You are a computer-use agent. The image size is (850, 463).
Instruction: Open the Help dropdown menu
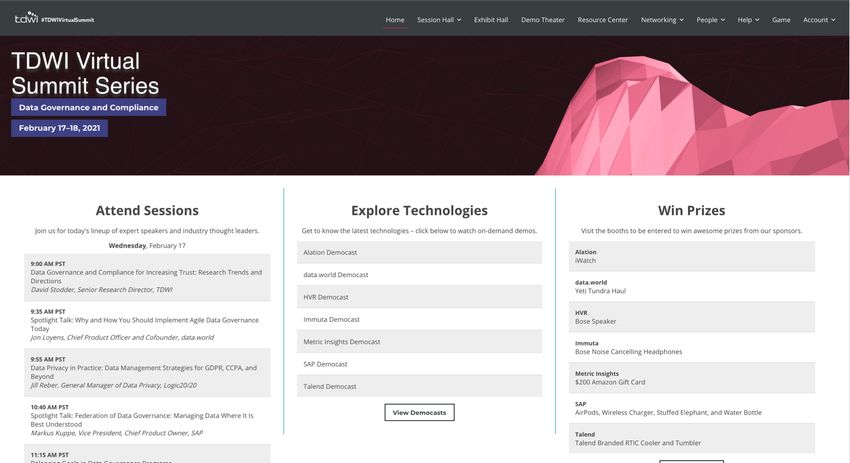tap(748, 20)
